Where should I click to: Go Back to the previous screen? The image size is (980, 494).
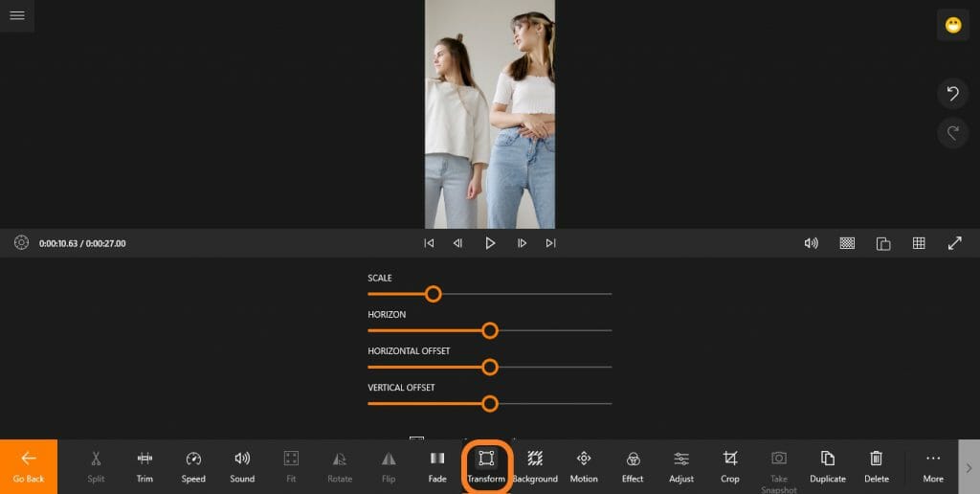(29, 466)
